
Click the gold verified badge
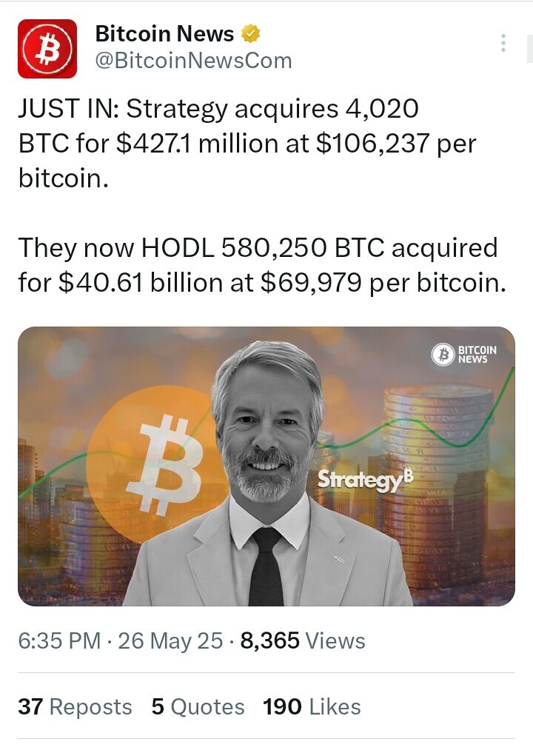249,34
